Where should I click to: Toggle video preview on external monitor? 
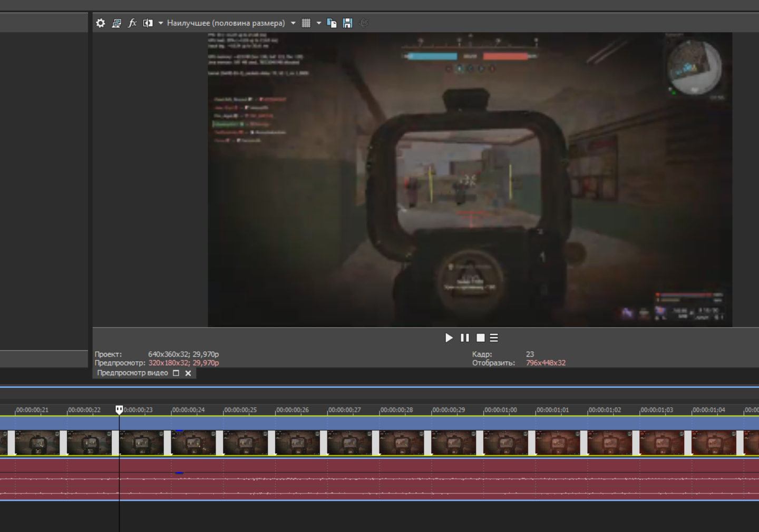click(116, 23)
